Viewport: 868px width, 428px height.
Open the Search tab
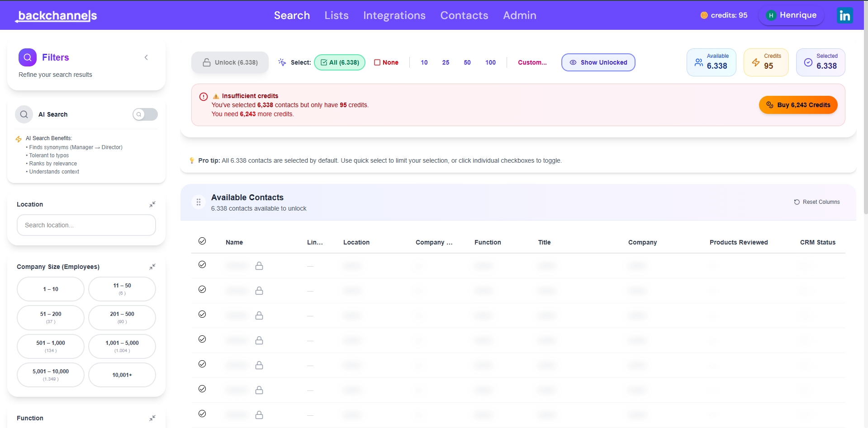coord(292,15)
